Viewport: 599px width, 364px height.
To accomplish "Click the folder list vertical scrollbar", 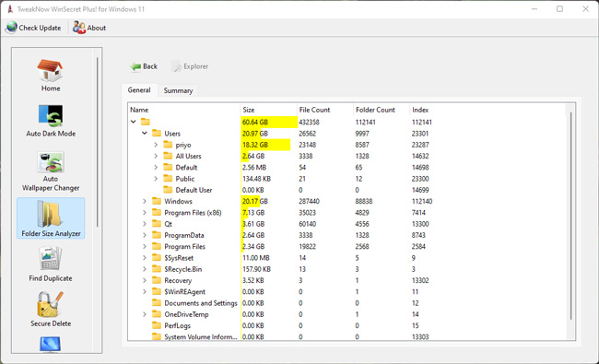I will [x=570, y=216].
